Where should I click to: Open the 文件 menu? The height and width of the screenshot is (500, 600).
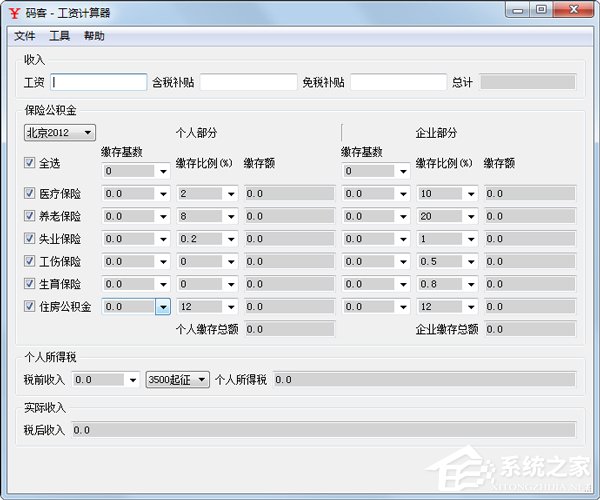(x=24, y=36)
